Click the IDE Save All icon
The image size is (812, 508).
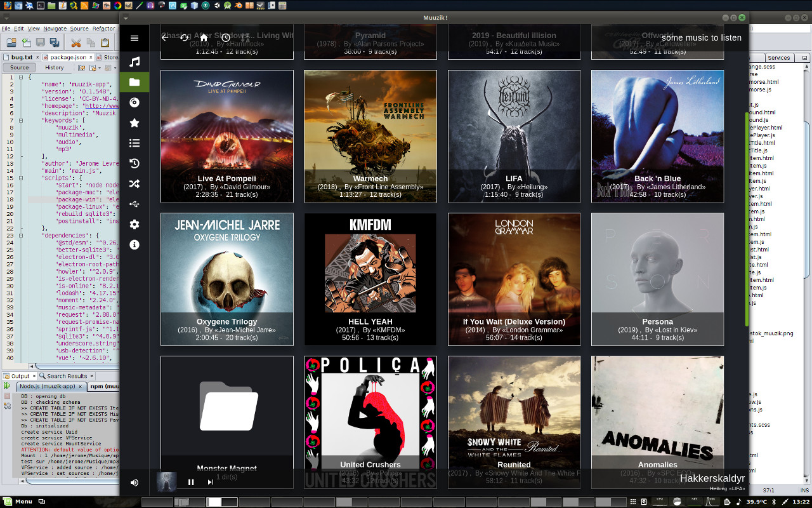click(x=55, y=43)
